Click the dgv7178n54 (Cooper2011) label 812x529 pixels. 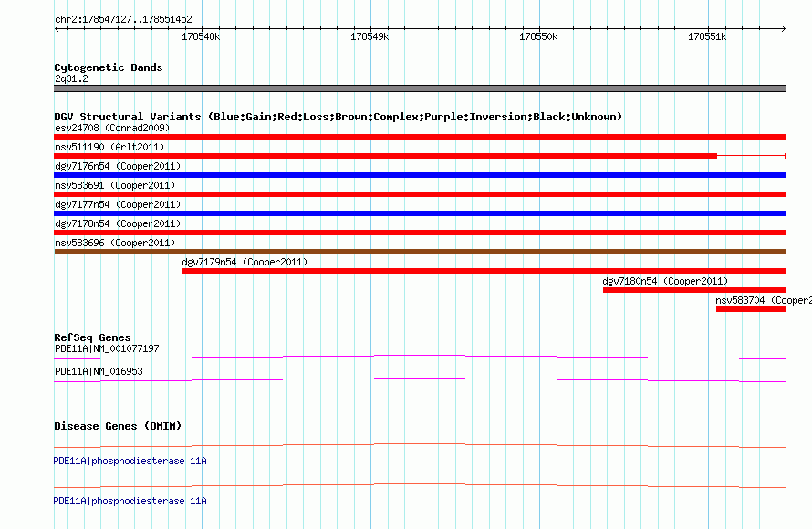[x=118, y=223]
